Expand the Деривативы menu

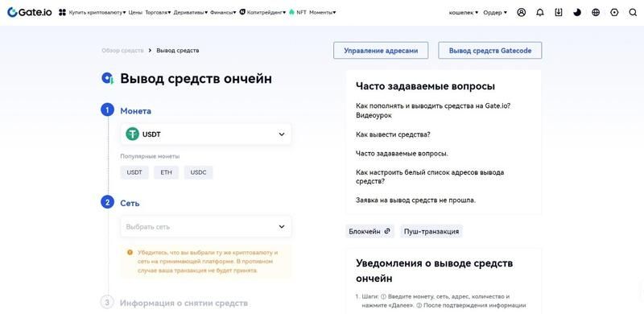click(x=191, y=12)
